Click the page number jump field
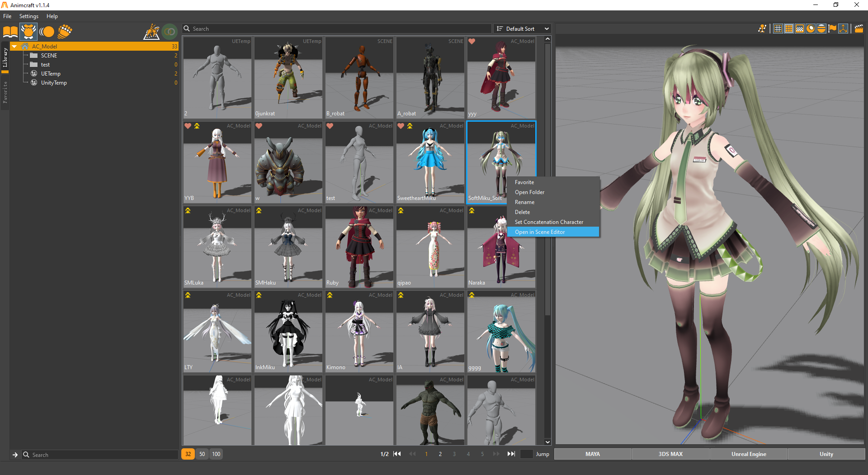The image size is (868, 475). click(x=527, y=454)
